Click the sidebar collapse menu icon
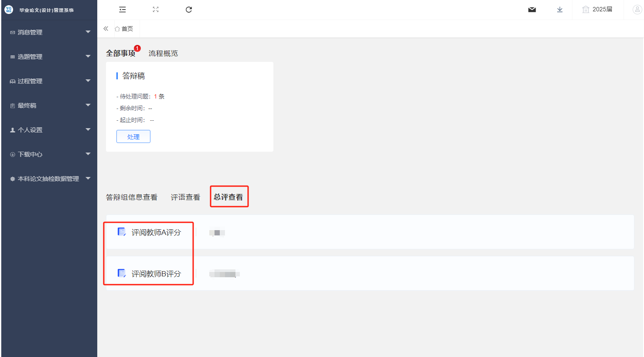This screenshot has height=357, width=644. pos(123,10)
